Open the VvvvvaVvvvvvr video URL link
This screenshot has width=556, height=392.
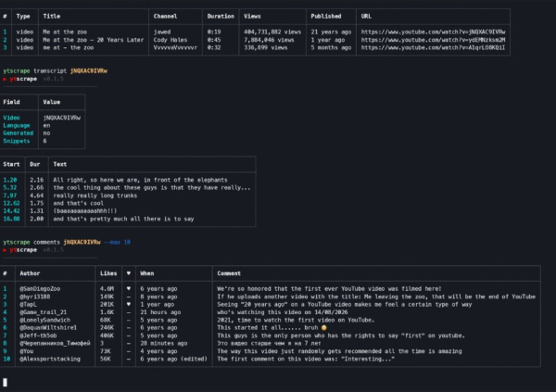tap(433, 47)
